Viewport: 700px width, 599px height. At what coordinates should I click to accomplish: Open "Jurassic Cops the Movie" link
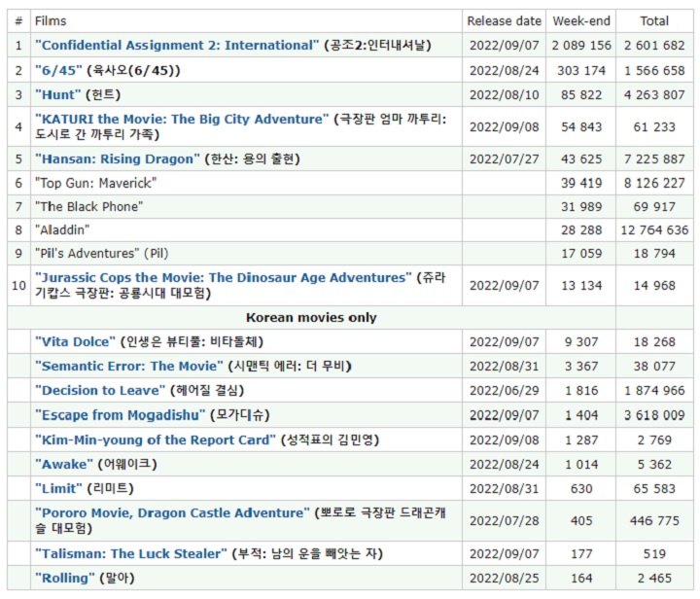[x=224, y=278]
